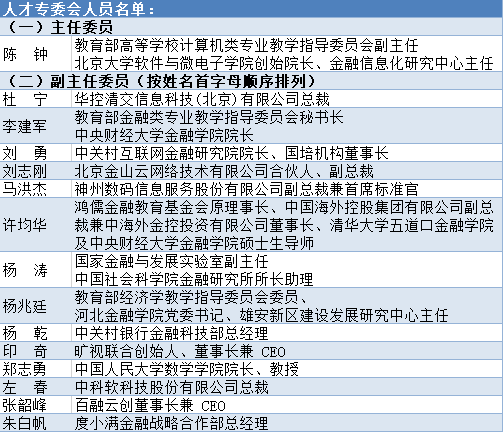Select the name cell 李建军
503x433 pixels.
point(36,126)
